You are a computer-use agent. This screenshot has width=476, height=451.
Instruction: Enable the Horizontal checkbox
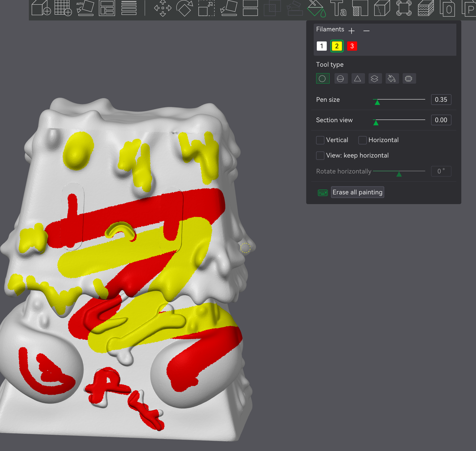(362, 140)
